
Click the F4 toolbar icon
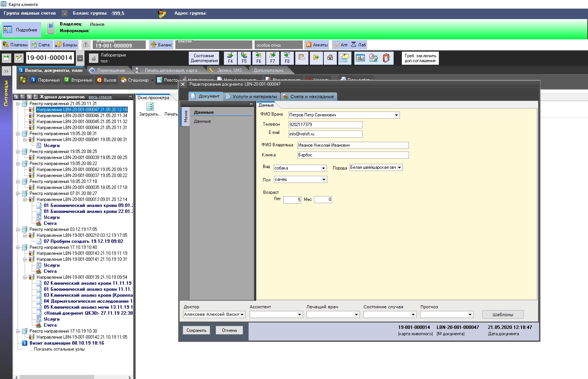pos(230,58)
